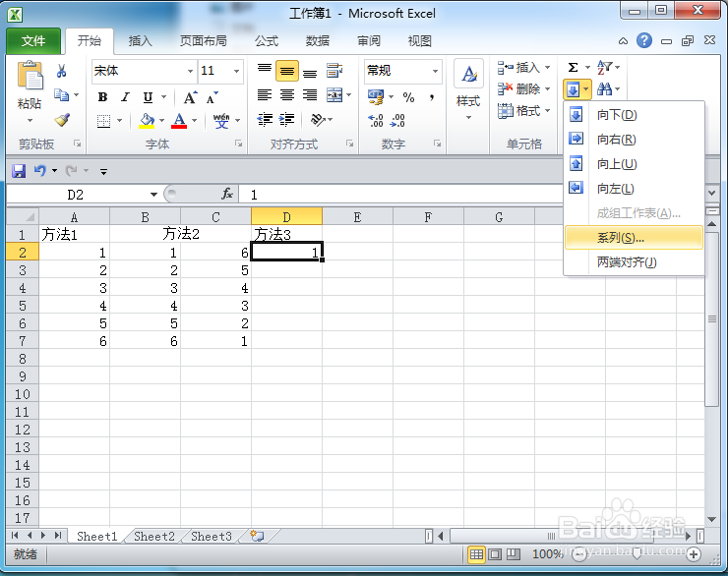
Task: Toggle wrap text icon
Action: click(334, 71)
